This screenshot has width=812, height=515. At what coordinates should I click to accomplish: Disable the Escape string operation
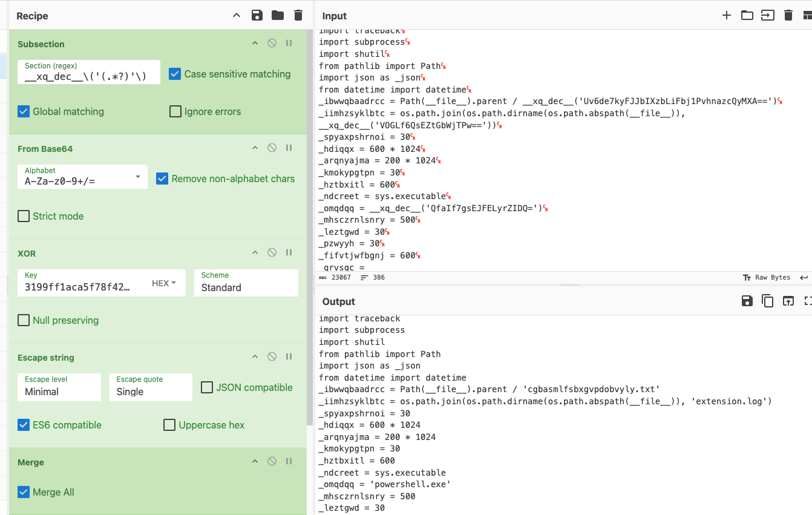pos(272,357)
